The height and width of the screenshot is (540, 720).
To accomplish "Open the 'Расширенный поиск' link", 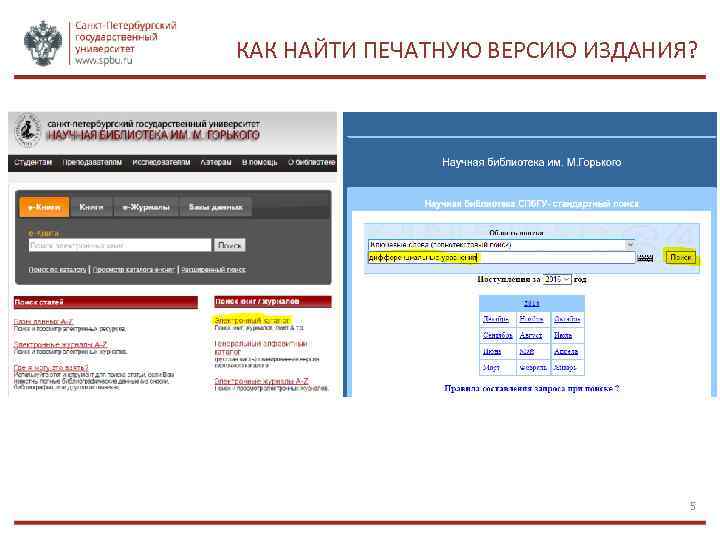I will pyautogui.click(x=214, y=270).
